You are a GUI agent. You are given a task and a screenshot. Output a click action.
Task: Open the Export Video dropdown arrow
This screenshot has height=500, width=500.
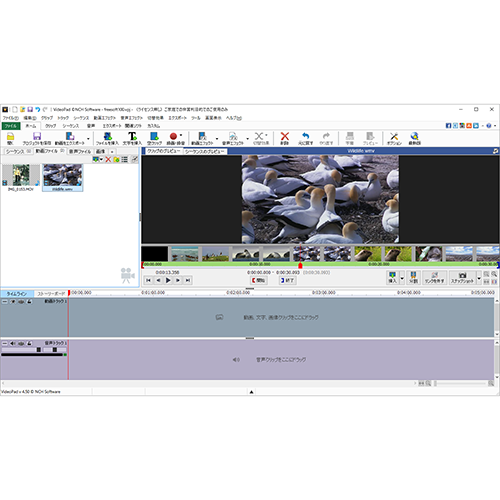(88, 138)
